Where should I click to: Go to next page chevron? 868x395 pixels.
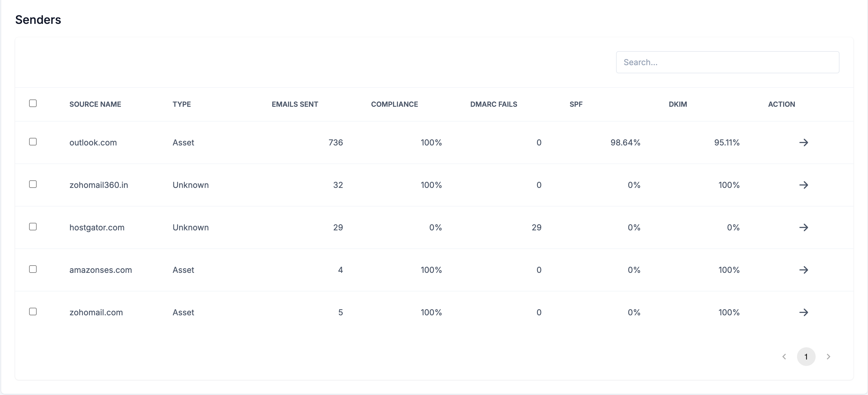point(828,357)
